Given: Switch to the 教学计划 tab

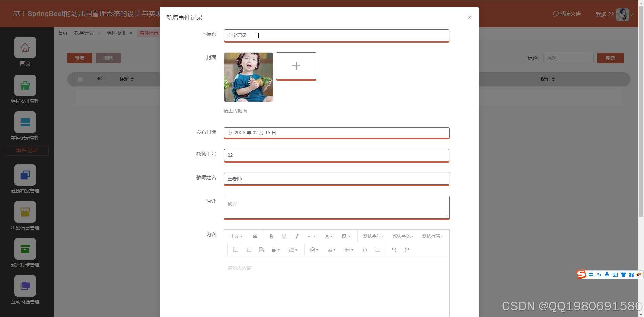Looking at the screenshot, I should [84, 33].
